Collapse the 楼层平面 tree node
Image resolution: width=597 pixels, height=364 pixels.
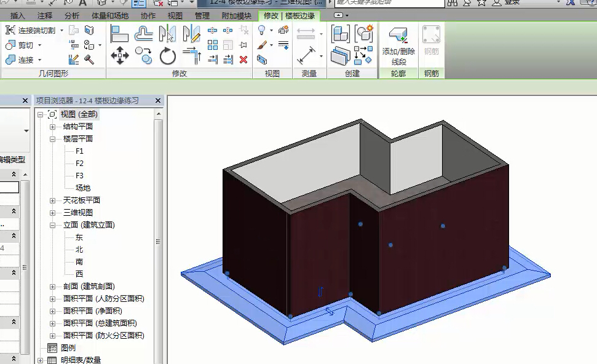(53, 139)
